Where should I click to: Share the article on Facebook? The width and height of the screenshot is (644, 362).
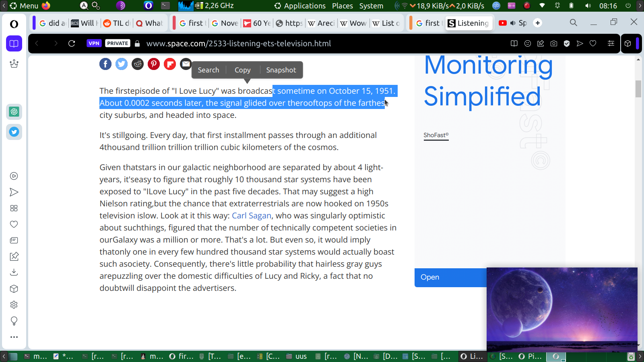pyautogui.click(x=105, y=64)
